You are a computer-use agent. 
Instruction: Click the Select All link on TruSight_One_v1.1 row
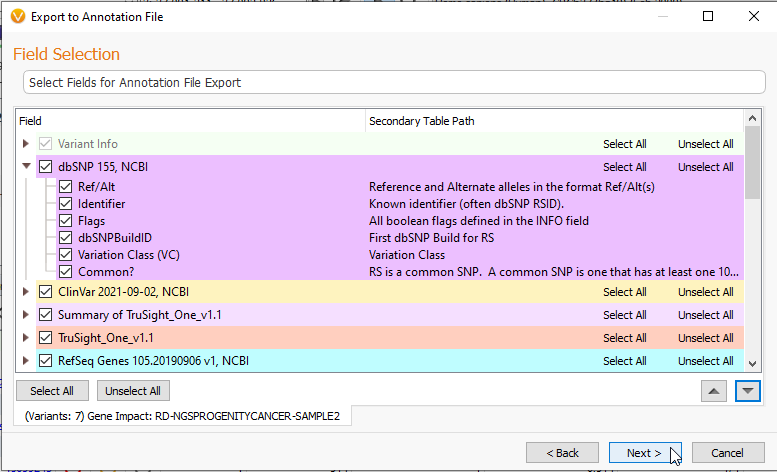(624, 338)
